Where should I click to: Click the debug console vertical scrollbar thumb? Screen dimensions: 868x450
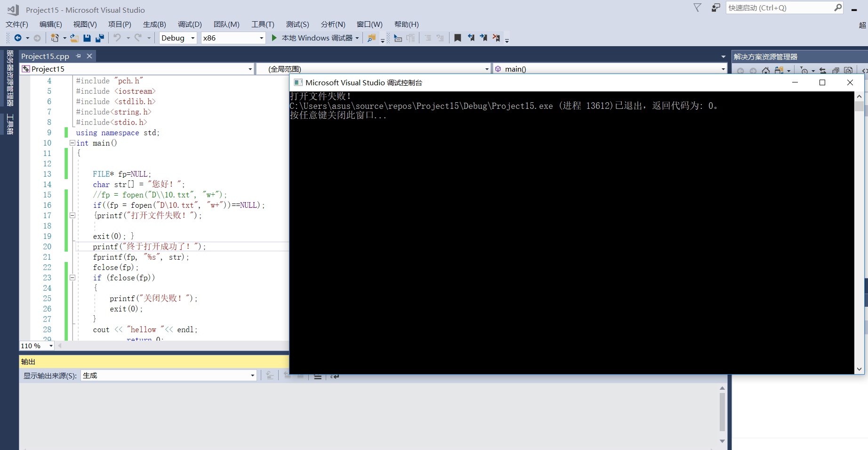click(x=859, y=106)
